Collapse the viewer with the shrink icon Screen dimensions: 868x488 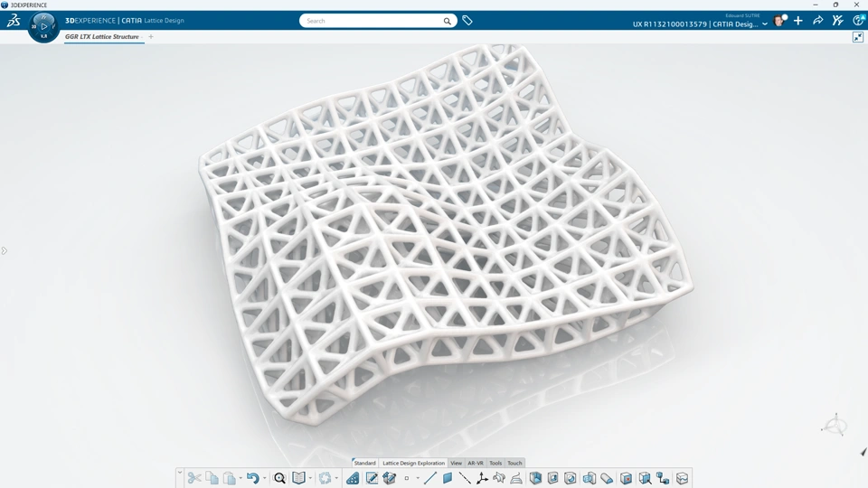coord(857,37)
